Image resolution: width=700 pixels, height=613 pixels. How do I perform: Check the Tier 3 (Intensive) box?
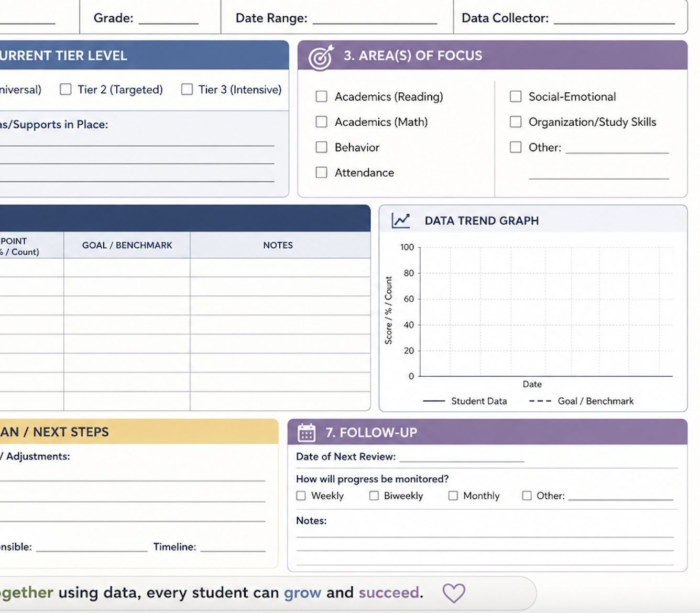pyautogui.click(x=187, y=89)
